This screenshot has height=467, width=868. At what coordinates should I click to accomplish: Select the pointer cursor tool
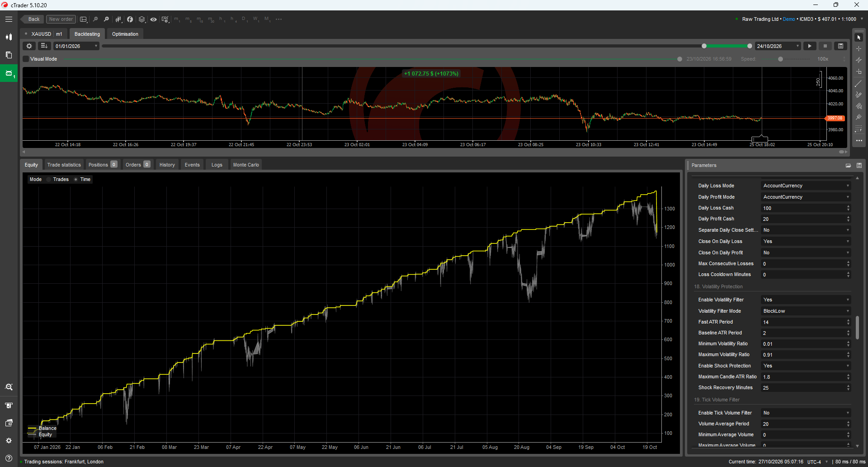tap(859, 38)
